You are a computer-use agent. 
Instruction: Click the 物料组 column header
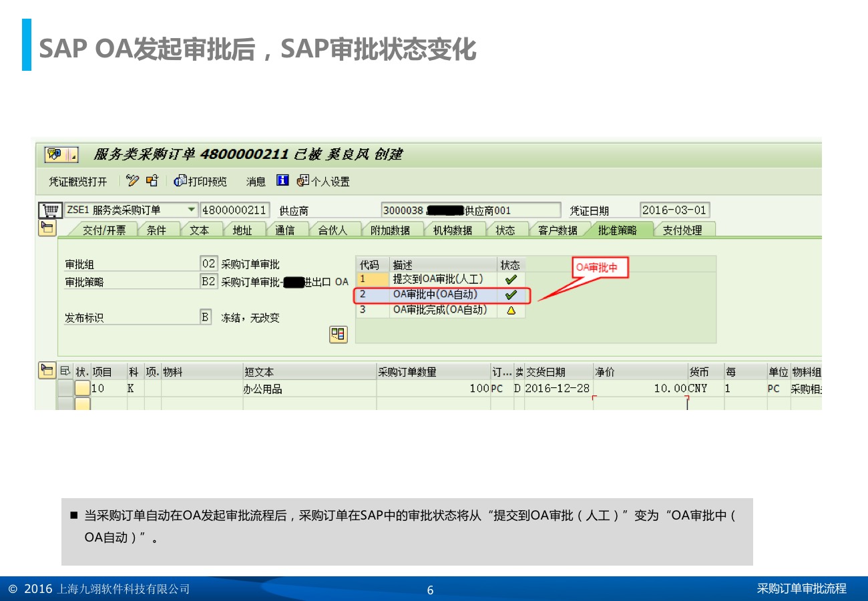(806, 372)
